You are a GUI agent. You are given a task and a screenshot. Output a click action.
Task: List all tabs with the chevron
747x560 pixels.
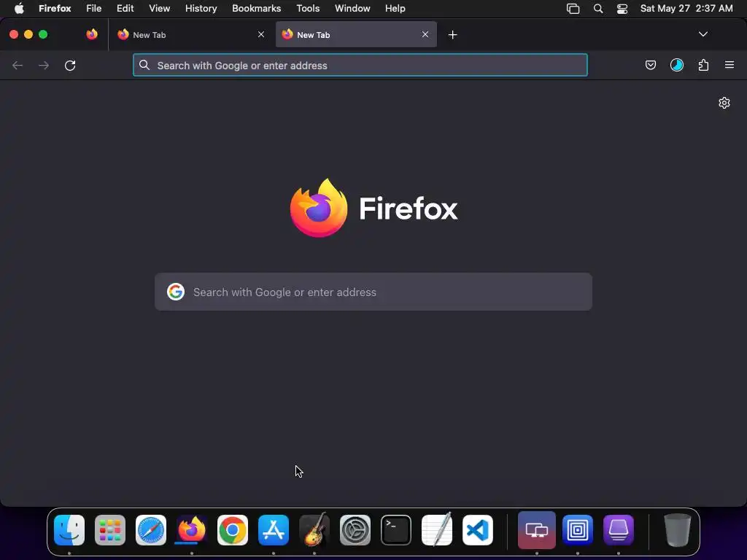[x=703, y=34]
